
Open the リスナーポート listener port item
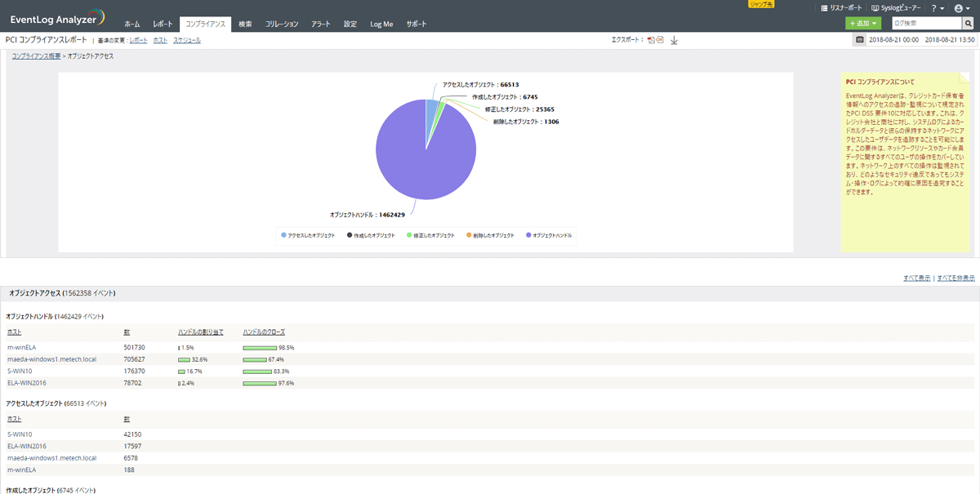click(840, 7)
